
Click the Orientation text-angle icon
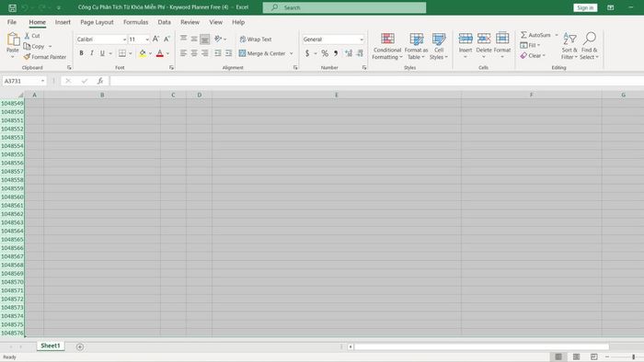(x=218, y=39)
